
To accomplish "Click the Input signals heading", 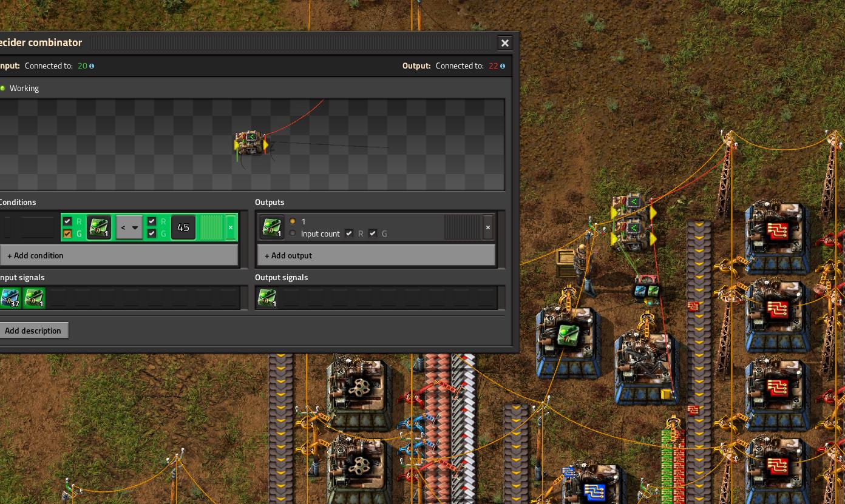I will tap(22, 277).
